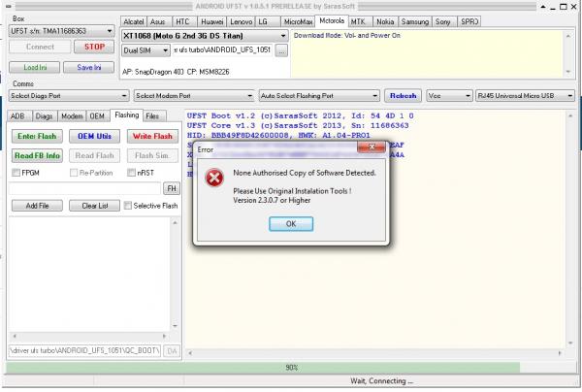Switch to the Asus brand tab
The height and width of the screenshot is (392, 582).
(158, 22)
